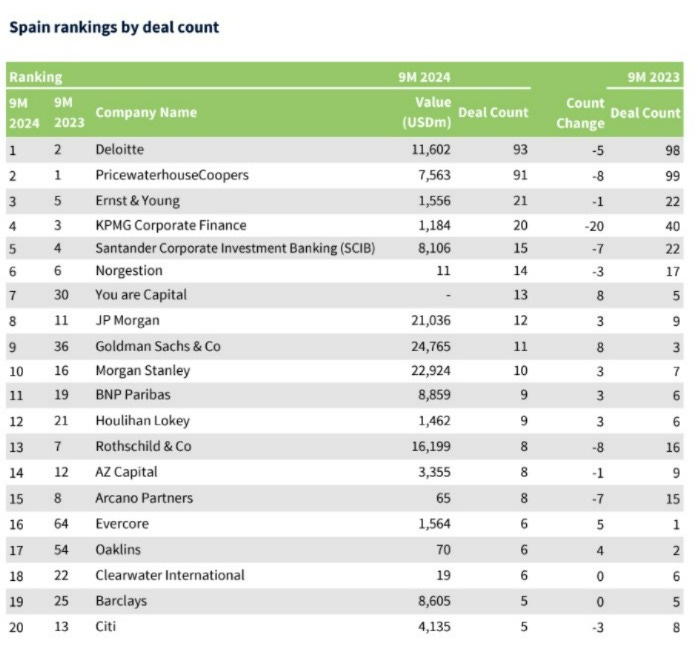
Task: Select the Norgestion company name
Action: pos(129,271)
